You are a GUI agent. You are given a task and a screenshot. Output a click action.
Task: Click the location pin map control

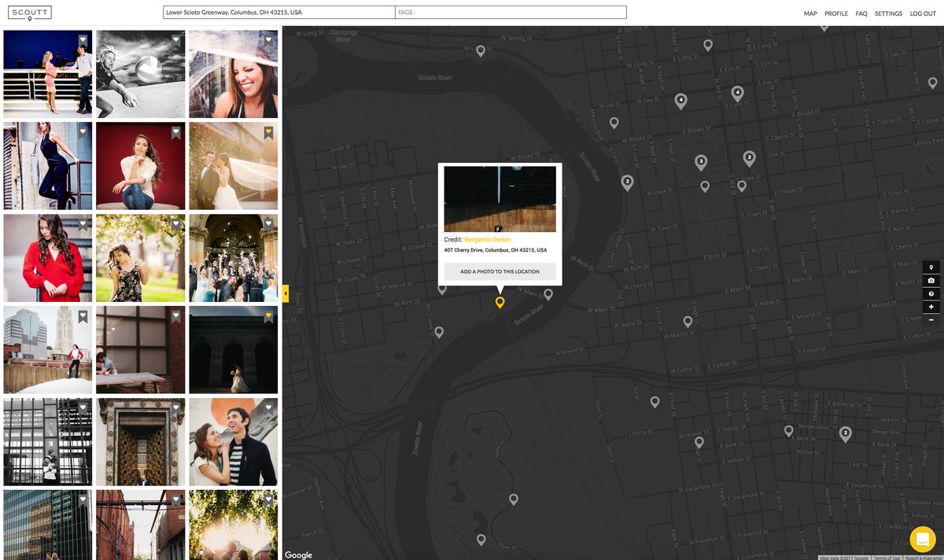click(x=931, y=267)
